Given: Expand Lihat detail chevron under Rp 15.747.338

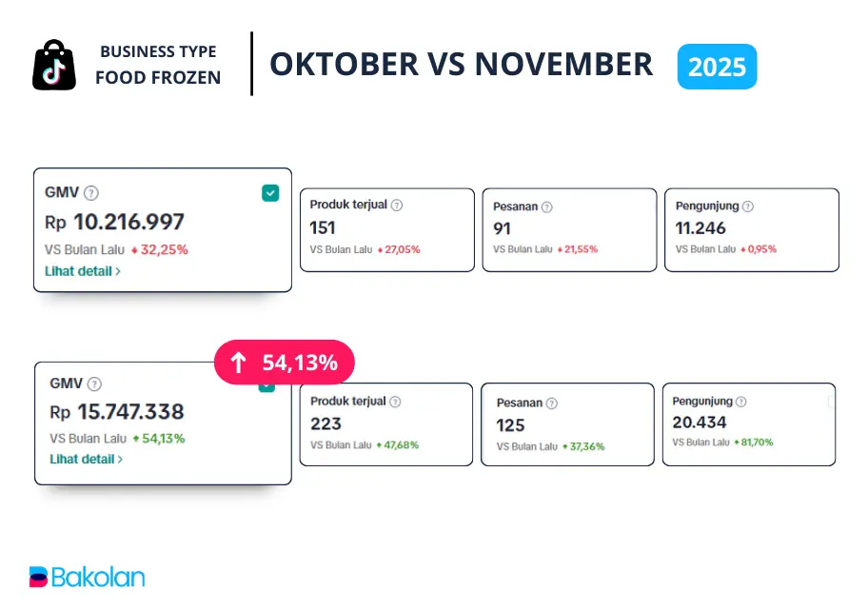Looking at the screenshot, I should [x=120, y=460].
